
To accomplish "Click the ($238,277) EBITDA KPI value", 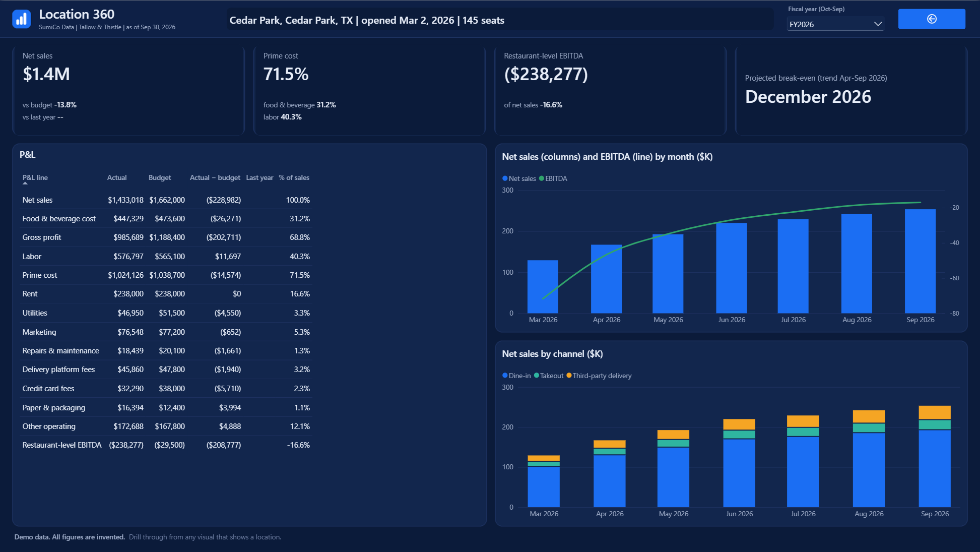I will [546, 74].
